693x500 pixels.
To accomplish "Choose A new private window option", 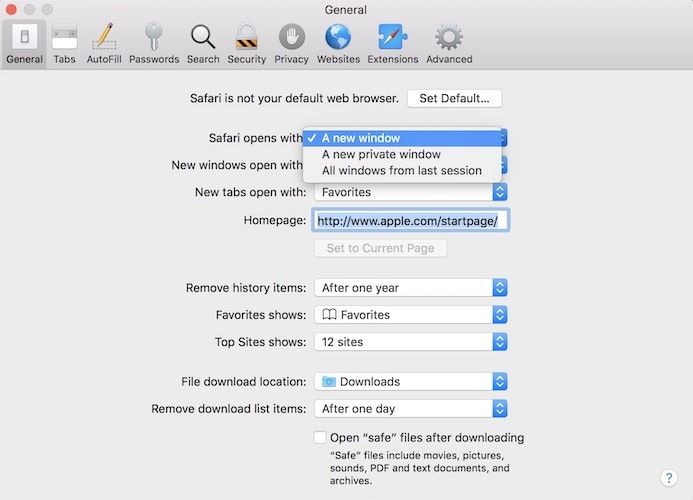I will click(381, 155).
